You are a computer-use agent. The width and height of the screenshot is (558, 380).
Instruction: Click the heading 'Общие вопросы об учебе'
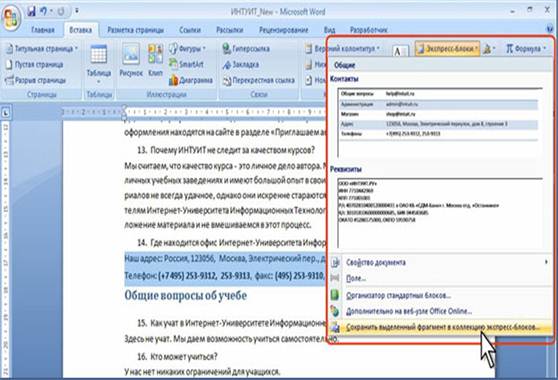click(185, 295)
